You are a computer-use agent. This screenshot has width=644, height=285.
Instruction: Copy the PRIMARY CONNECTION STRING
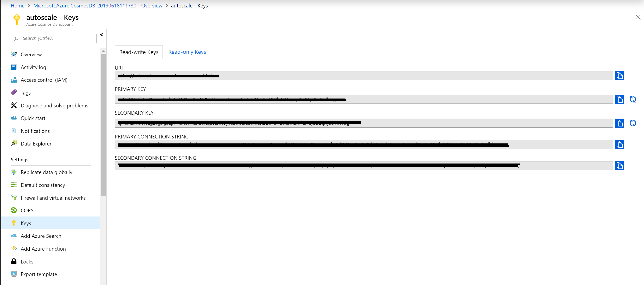point(619,144)
